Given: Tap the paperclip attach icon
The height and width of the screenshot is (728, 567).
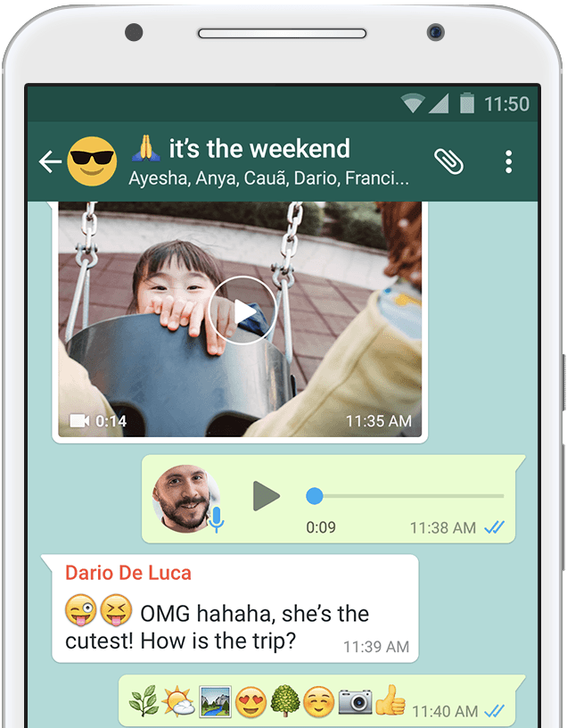Looking at the screenshot, I should pyautogui.click(x=448, y=161).
